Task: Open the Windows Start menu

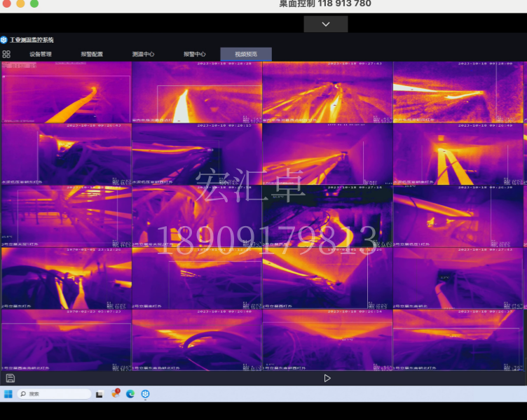Action: coord(8,394)
